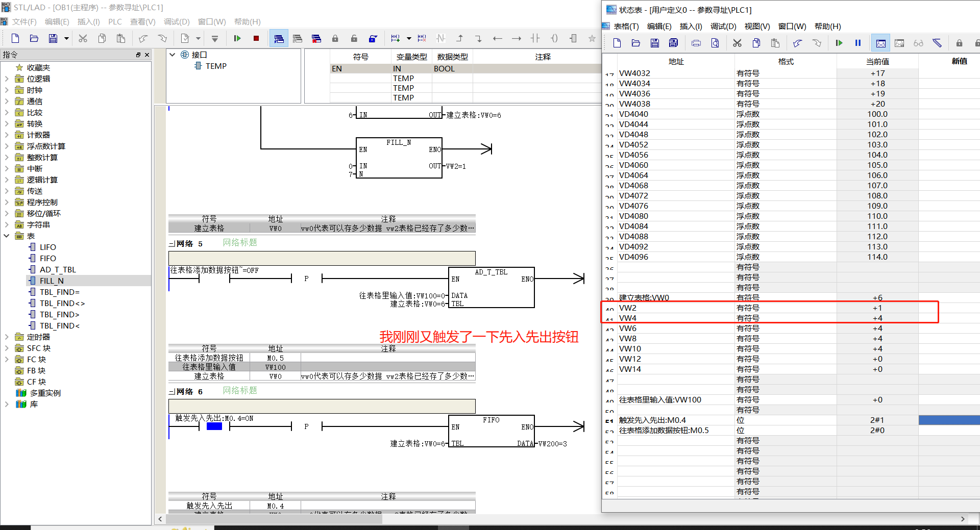The width and height of the screenshot is (980, 530).
Task: Open the PLC menu
Action: (x=115, y=21)
